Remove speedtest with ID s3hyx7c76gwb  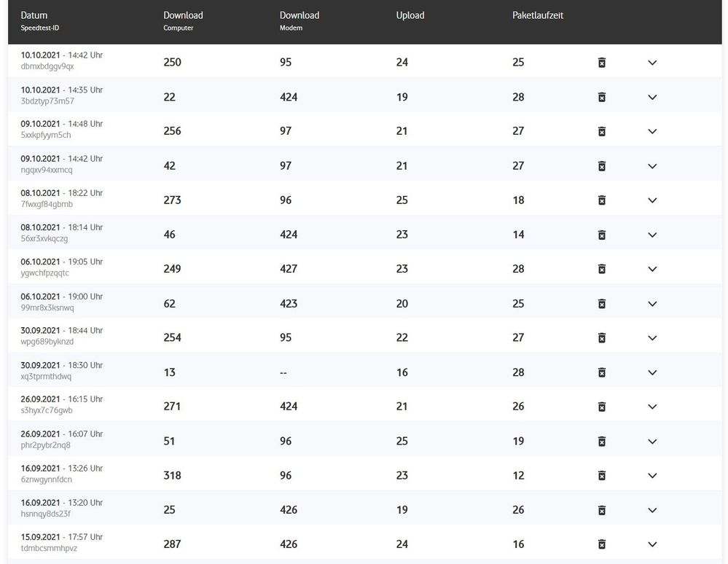coord(602,407)
